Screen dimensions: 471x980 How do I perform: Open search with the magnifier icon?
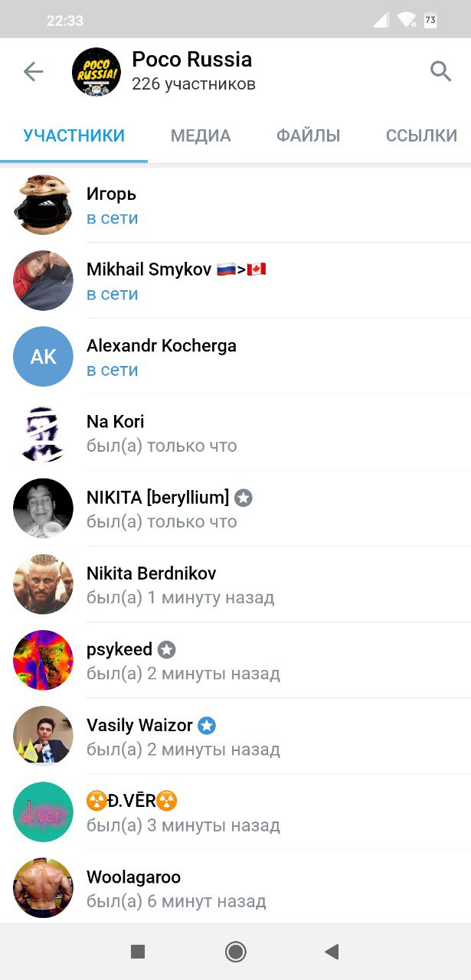click(x=440, y=71)
